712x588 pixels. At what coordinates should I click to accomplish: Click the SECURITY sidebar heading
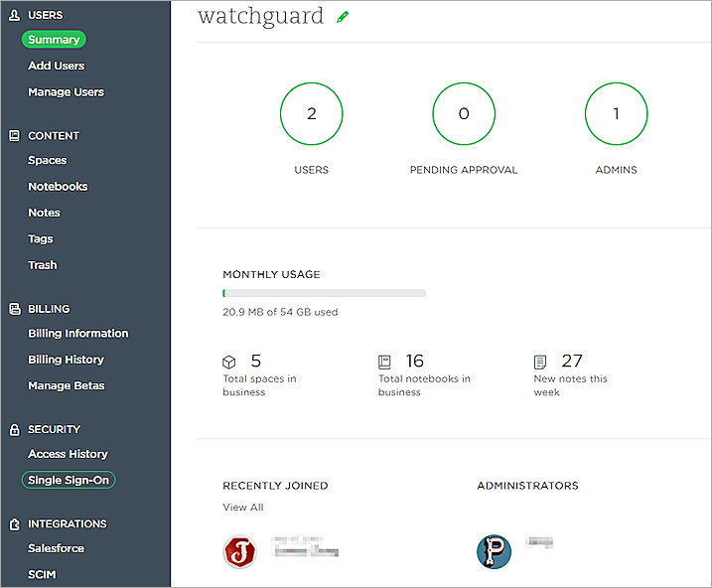tap(54, 429)
